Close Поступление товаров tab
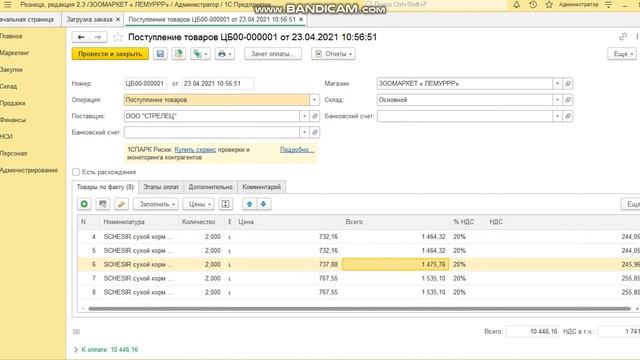The image size is (640, 360). tap(301, 19)
